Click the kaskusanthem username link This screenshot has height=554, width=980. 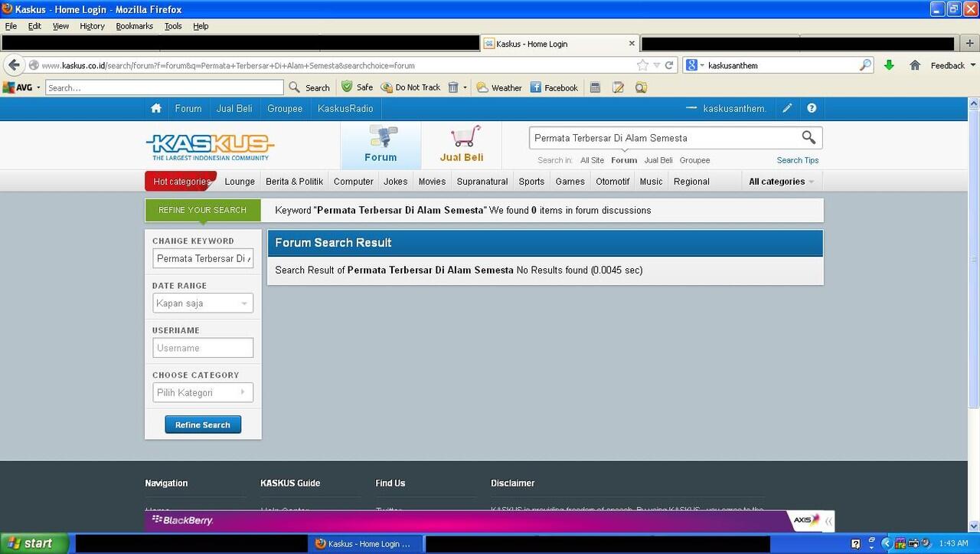pos(734,109)
